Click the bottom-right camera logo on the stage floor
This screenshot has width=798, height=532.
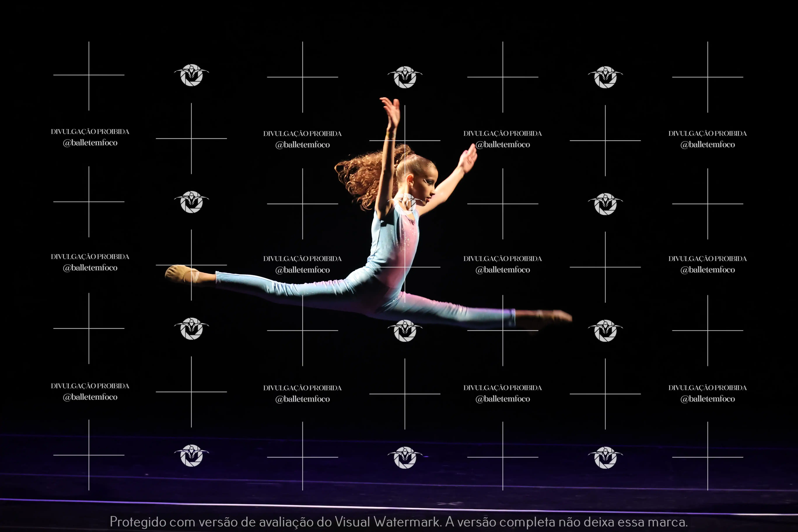pos(605,457)
